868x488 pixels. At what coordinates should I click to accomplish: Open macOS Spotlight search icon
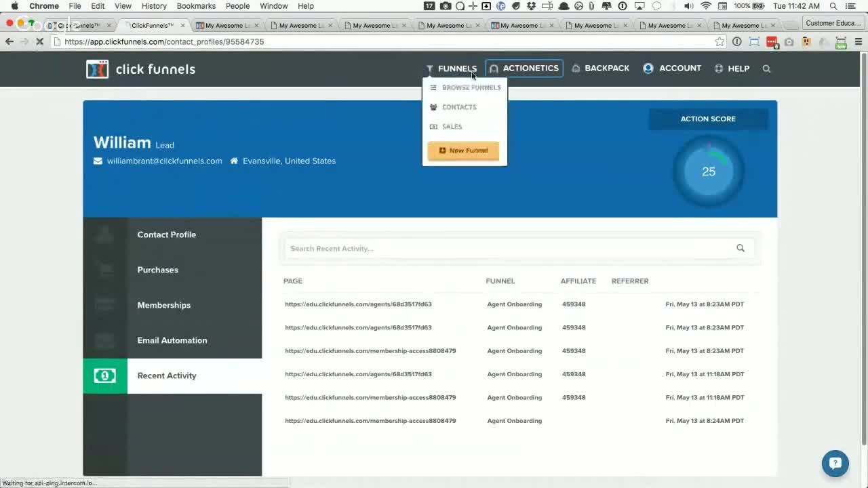(833, 6)
